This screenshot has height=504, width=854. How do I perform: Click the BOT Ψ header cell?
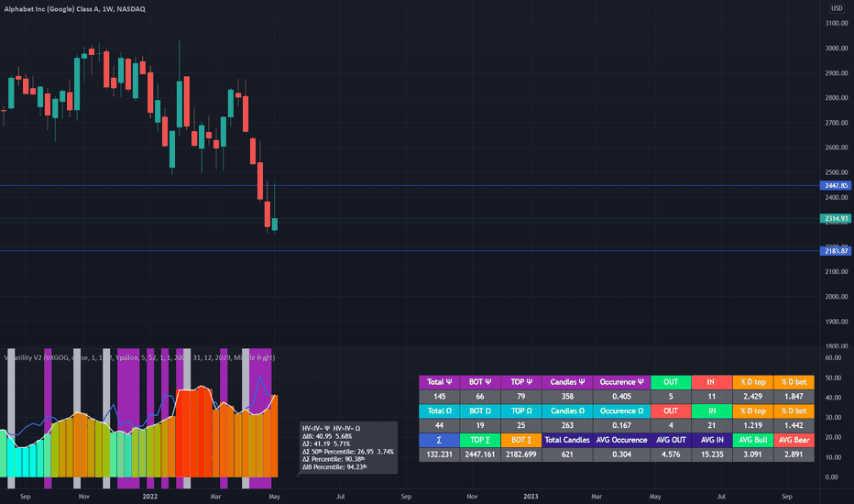480,382
